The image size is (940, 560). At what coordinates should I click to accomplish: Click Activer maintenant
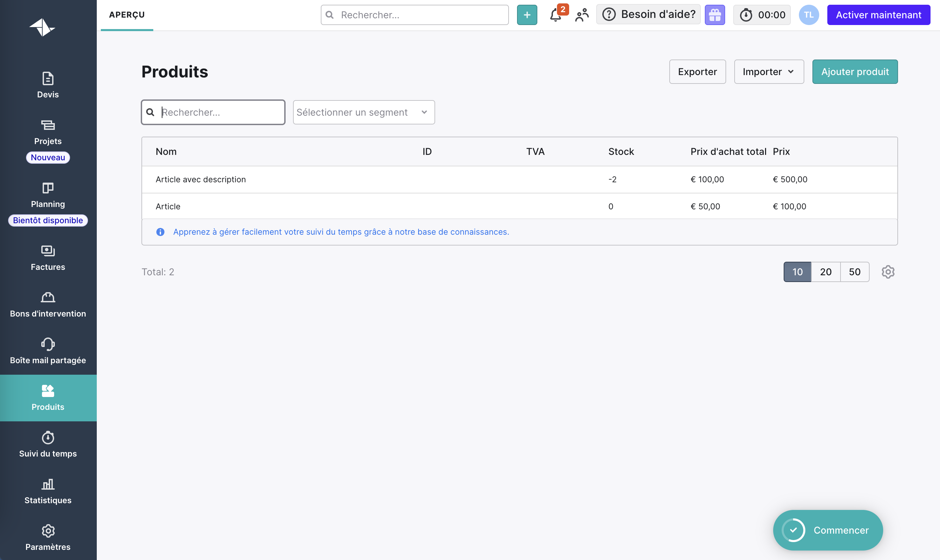[878, 15]
